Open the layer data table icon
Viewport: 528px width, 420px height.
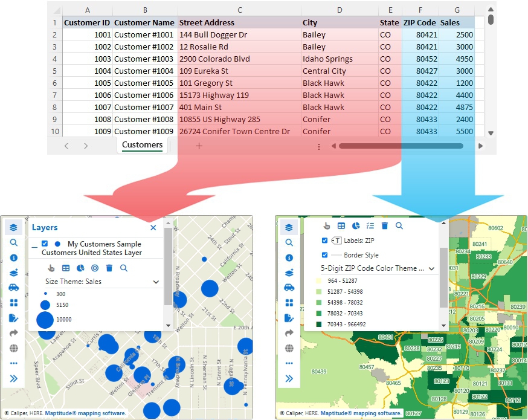point(66,268)
